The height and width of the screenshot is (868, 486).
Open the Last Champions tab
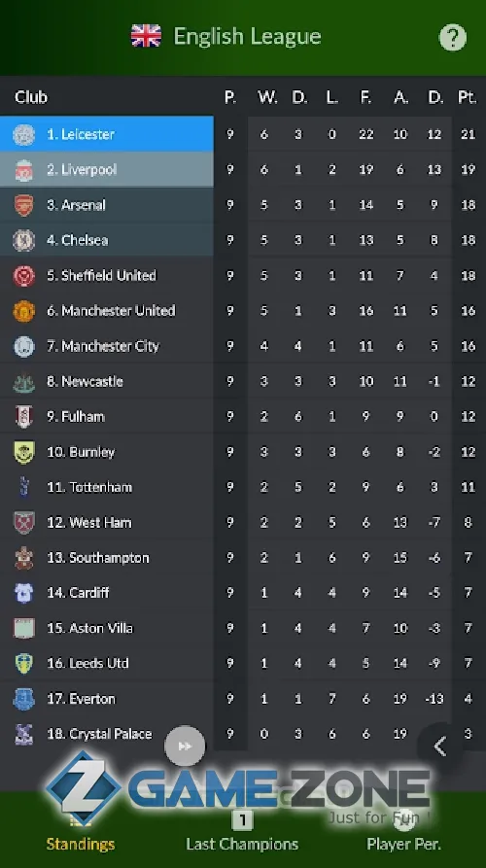242,833
